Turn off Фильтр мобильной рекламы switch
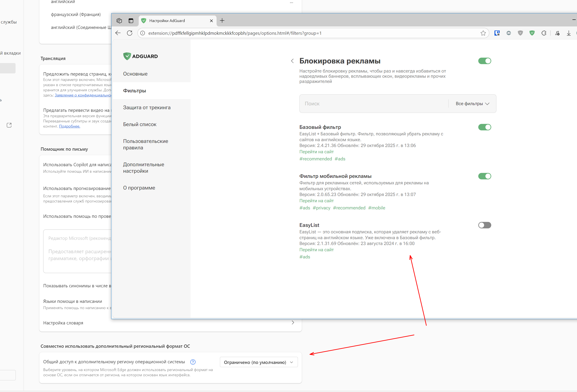577x392 pixels. tap(484, 176)
